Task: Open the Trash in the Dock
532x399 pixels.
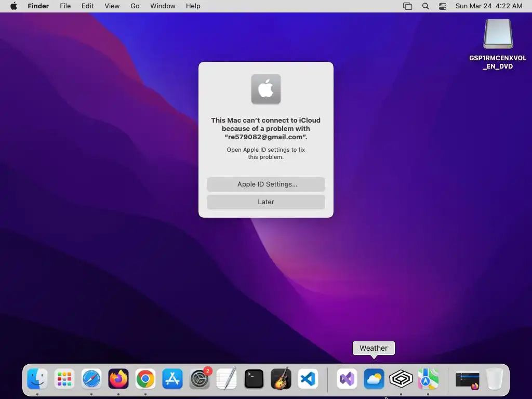Action: coord(495,379)
